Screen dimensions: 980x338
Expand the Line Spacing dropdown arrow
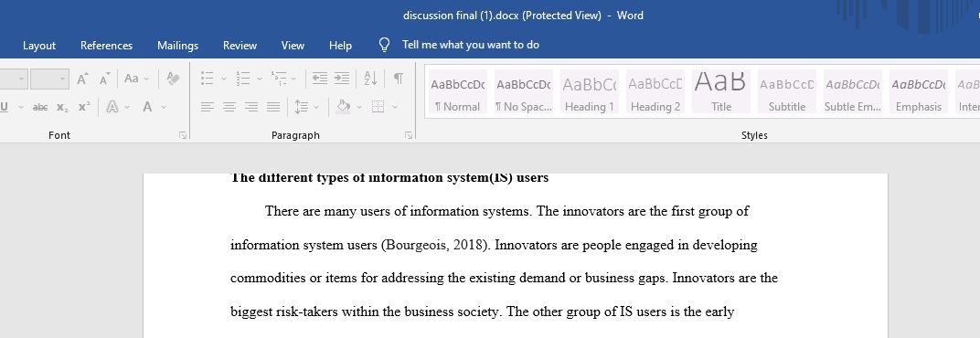316,107
